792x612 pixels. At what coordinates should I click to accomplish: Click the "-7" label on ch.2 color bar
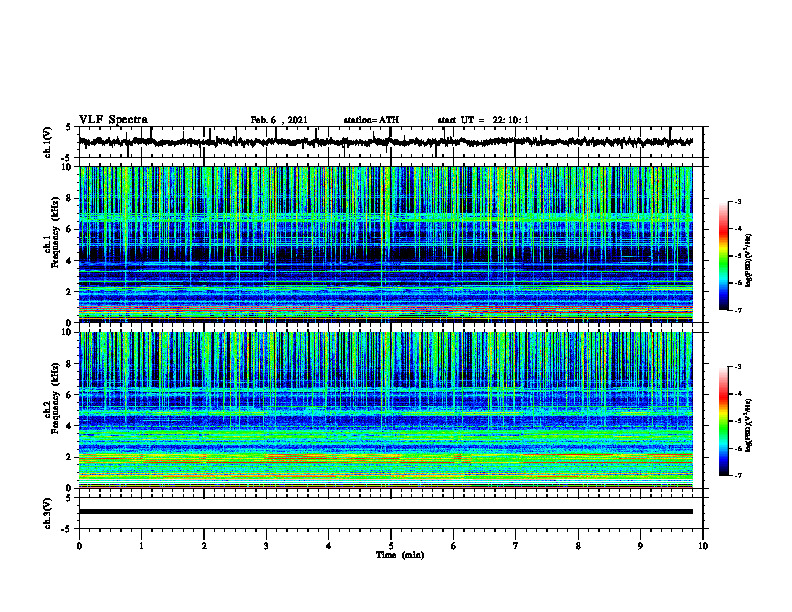(738, 476)
